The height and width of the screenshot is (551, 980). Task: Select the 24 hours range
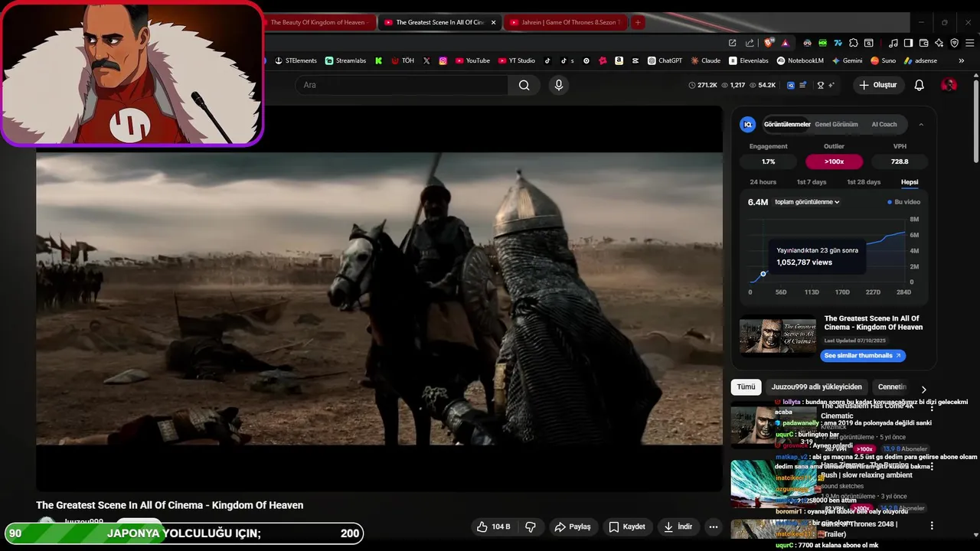pyautogui.click(x=763, y=182)
